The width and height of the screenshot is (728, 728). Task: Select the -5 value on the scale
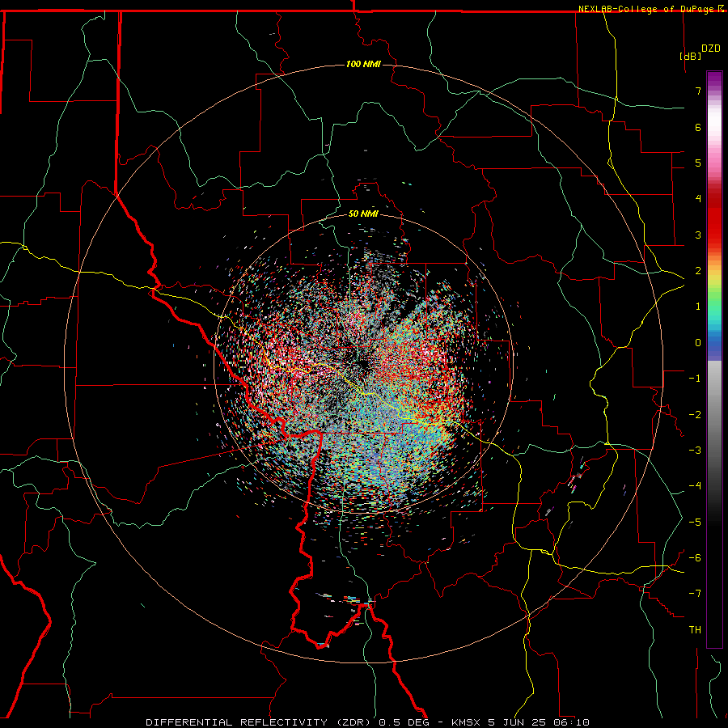695,523
